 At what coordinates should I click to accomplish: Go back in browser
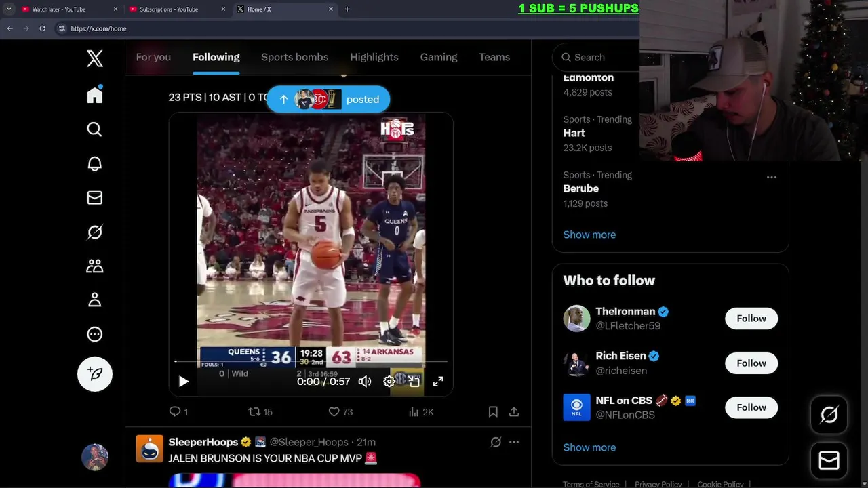[9, 28]
